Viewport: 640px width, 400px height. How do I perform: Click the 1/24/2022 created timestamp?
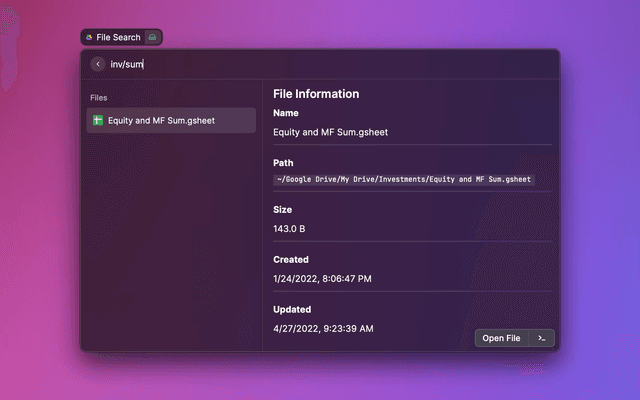[x=323, y=279]
